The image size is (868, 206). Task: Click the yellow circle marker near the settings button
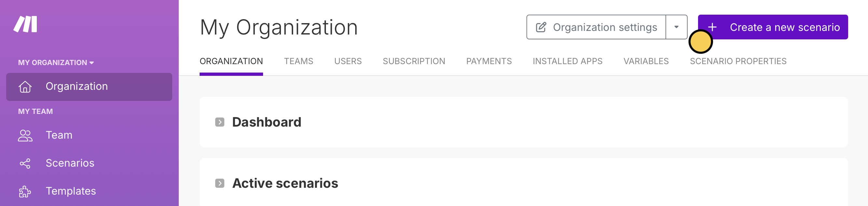click(x=701, y=41)
